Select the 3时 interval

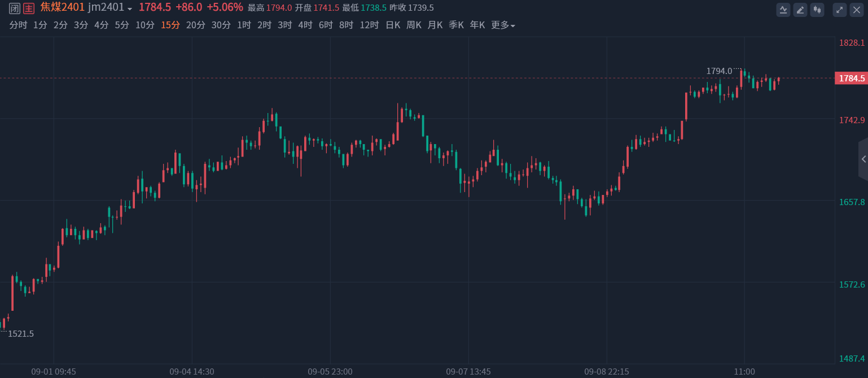pyautogui.click(x=284, y=25)
